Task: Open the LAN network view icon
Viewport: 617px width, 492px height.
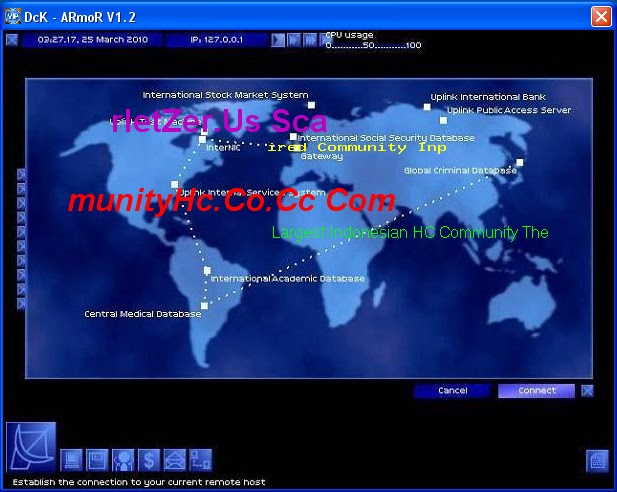Action: pos(201,460)
